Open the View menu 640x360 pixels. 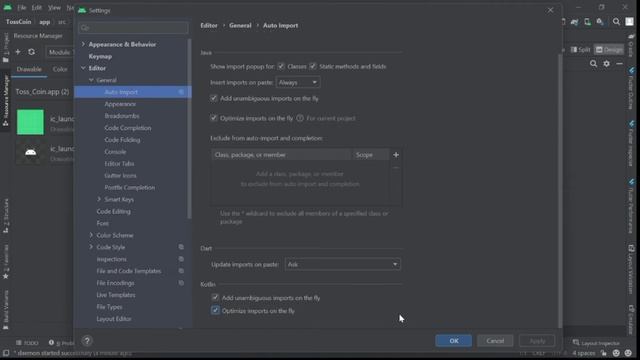54,7
